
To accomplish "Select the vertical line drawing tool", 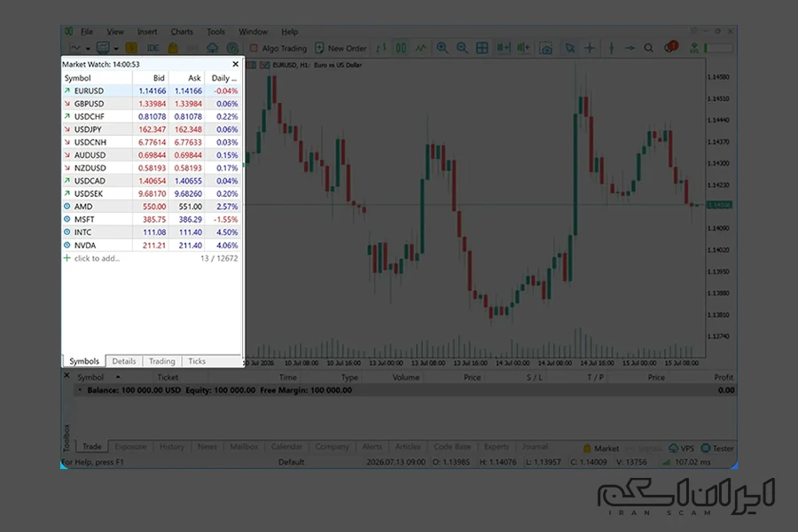I will tap(611, 49).
